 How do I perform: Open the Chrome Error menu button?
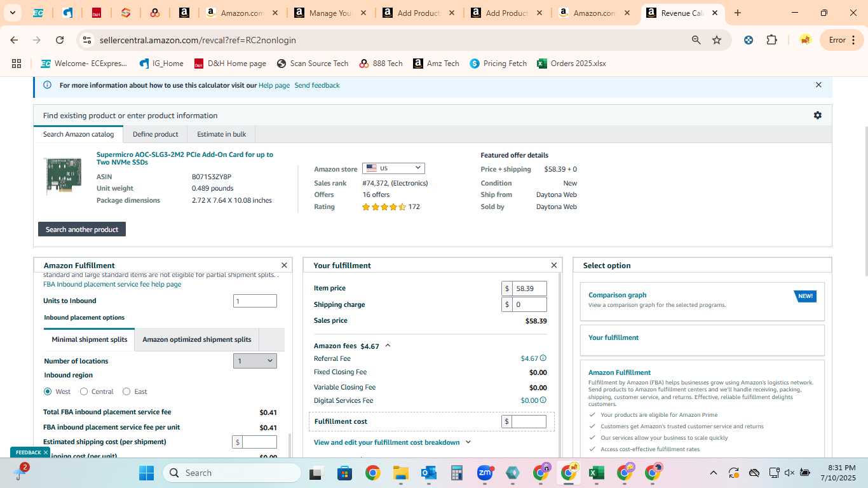click(x=841, y=40)
